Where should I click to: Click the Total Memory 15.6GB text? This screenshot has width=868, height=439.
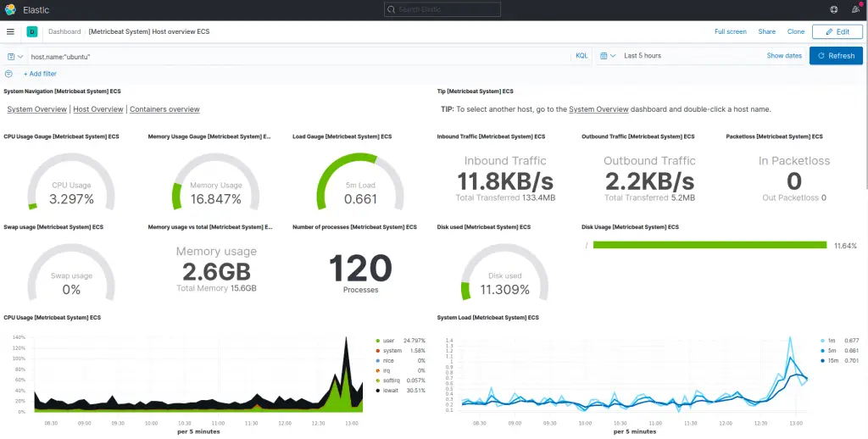[216, 288]
